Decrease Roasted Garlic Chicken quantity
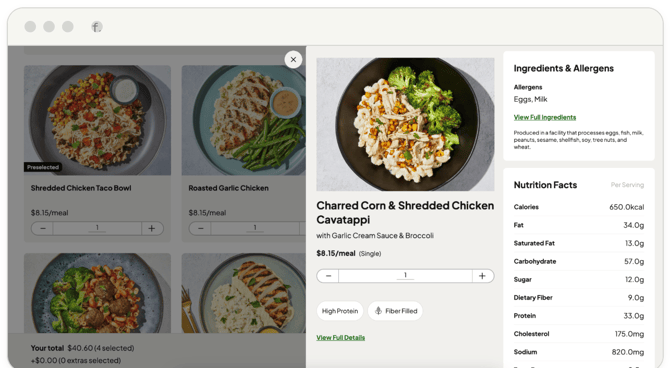This screenshot has width=670, height=368. (x=200, y=228)
